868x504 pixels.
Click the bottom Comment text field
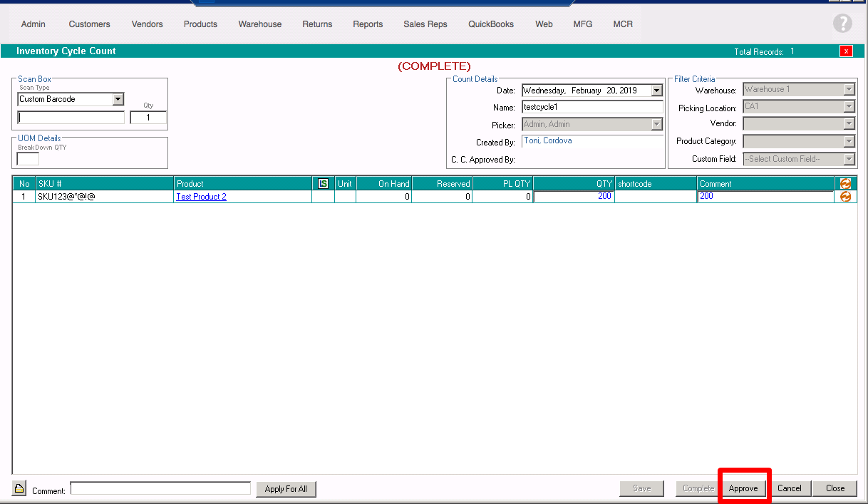(160, 488)
